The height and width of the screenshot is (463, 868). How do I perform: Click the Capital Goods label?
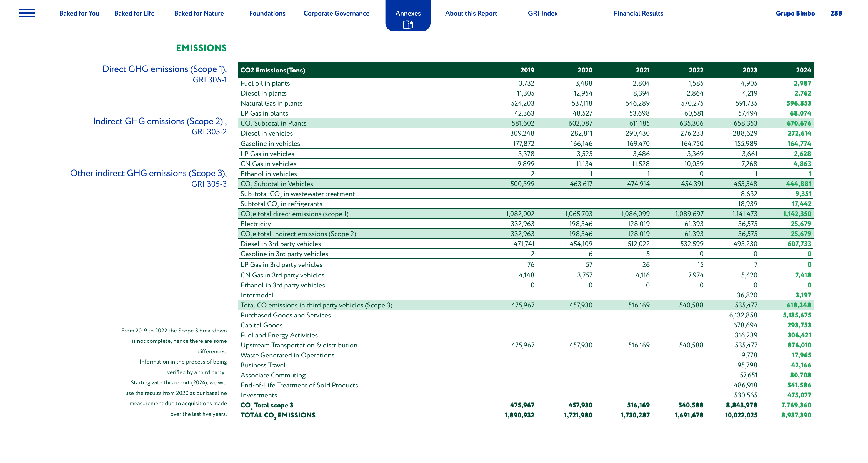[261, 325]
